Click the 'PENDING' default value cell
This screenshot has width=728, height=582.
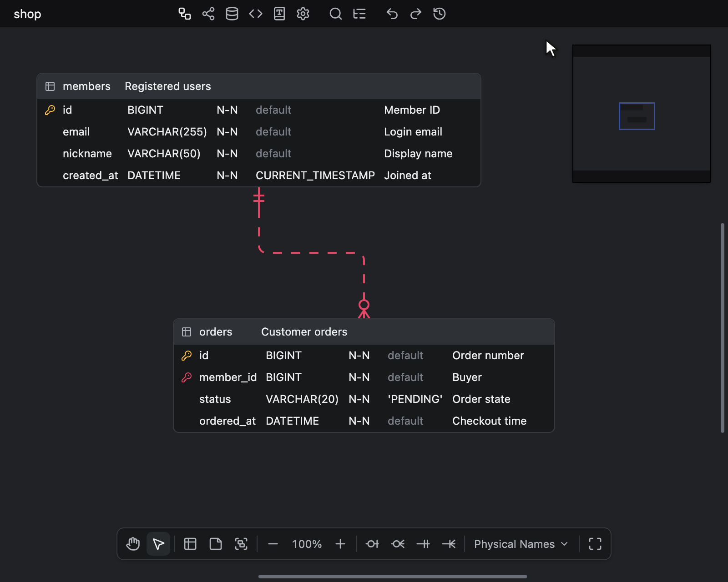415,399
